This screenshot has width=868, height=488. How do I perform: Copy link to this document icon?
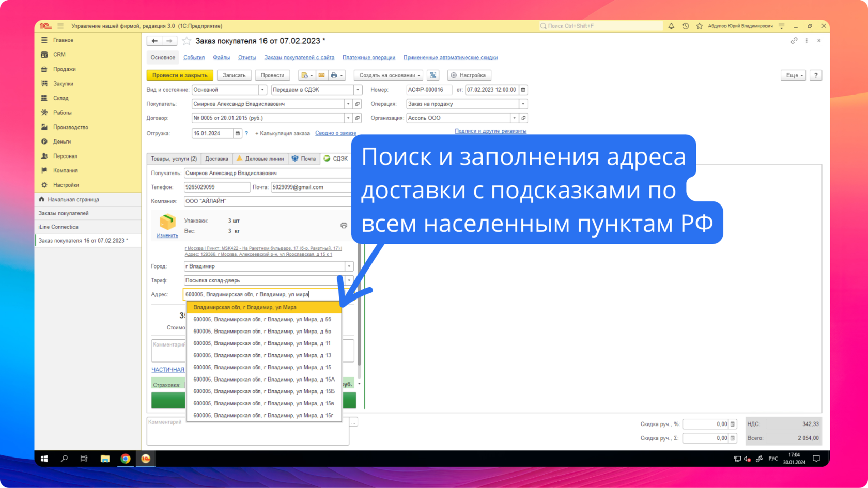point(794,41)
